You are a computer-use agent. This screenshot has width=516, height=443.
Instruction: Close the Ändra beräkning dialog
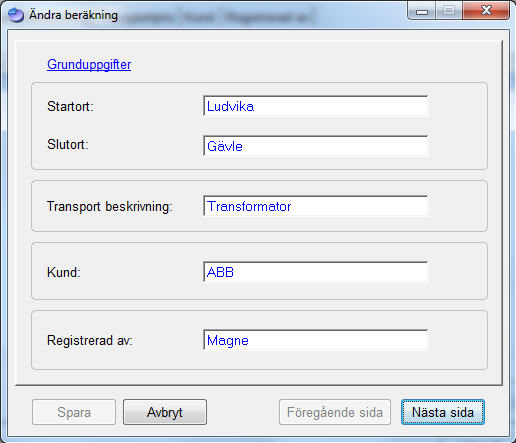point(486,11)
